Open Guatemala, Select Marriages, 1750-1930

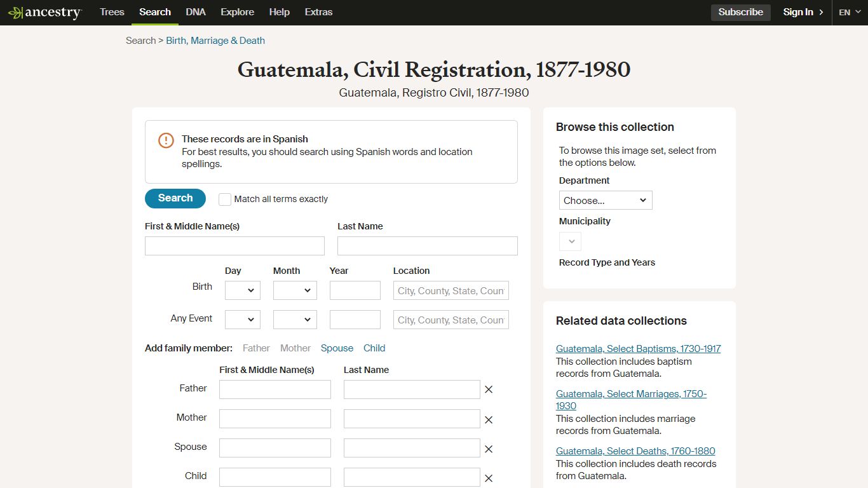point(631,400)
